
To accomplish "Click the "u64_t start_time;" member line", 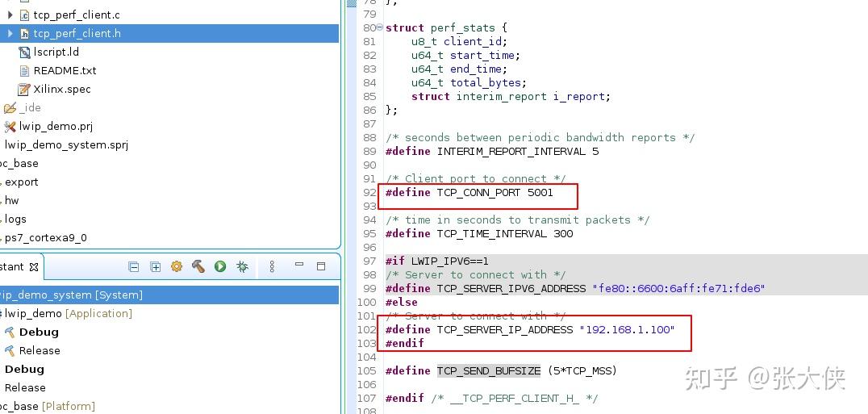I will 465,56.
